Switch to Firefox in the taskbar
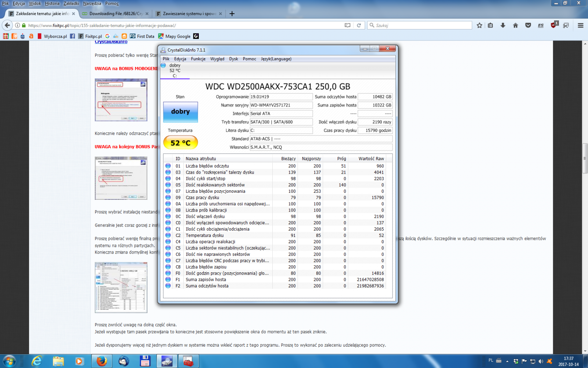 102,361
